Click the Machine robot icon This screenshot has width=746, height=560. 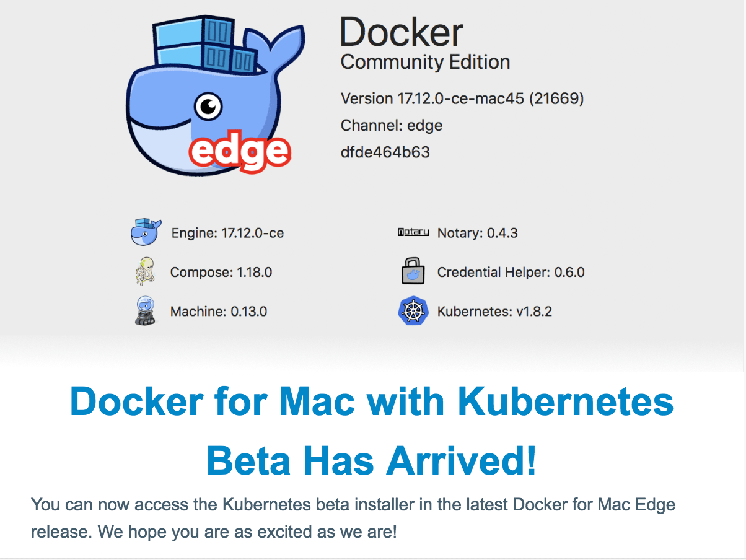[x=145, y=310]
